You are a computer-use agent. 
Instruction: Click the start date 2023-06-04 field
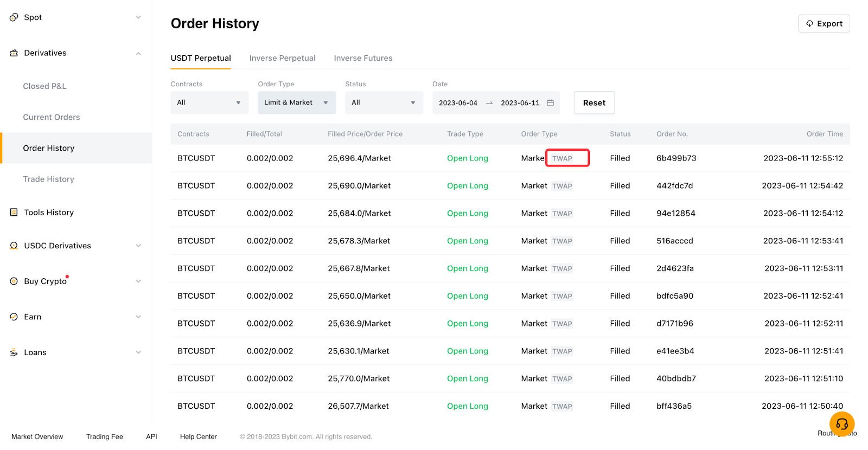click(458, 103)
